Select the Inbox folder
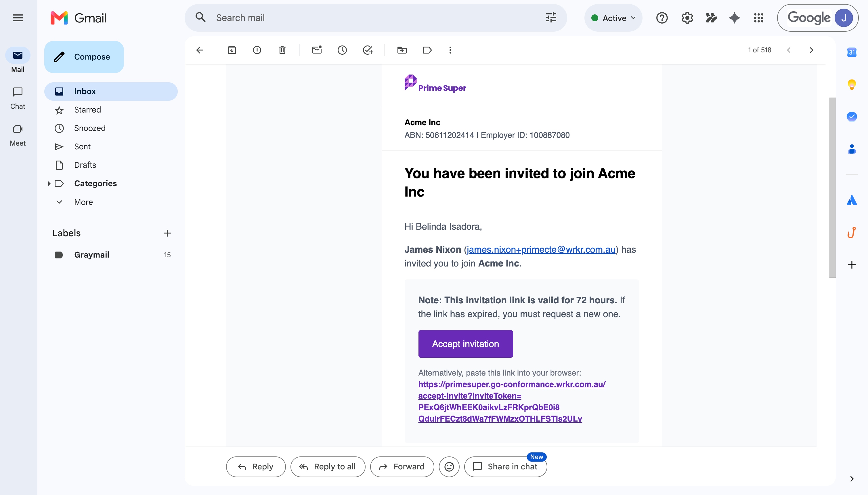The height and width of the screenshot is (495, 868). click(111, 92)
